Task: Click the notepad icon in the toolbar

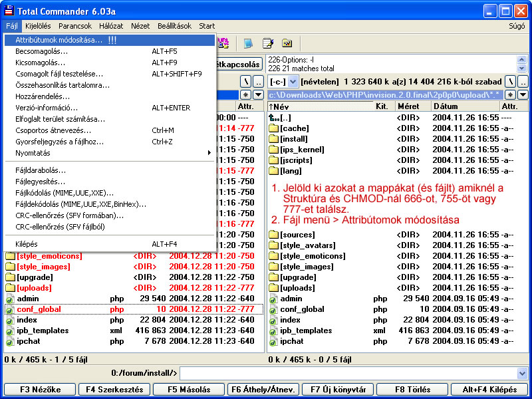Action: coord(268,43)
